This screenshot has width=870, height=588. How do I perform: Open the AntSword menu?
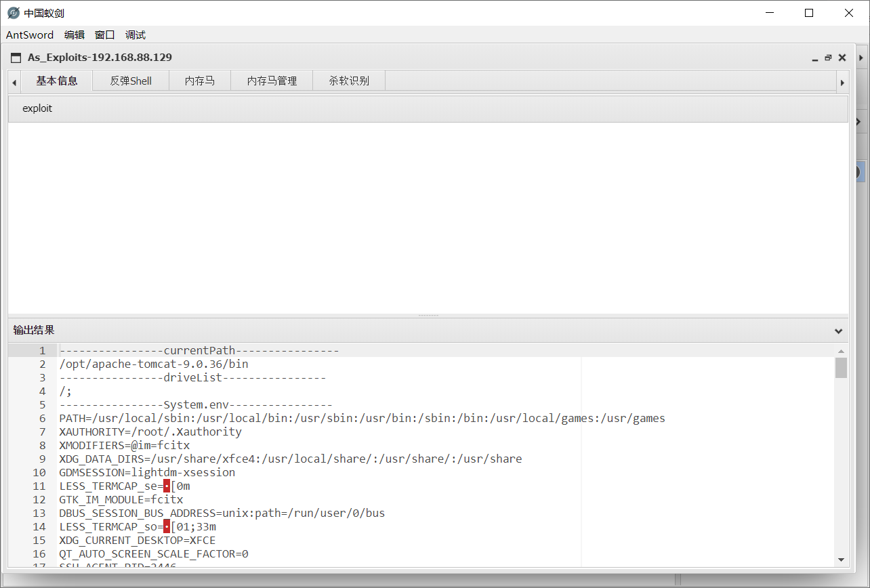tap(30, 35)
